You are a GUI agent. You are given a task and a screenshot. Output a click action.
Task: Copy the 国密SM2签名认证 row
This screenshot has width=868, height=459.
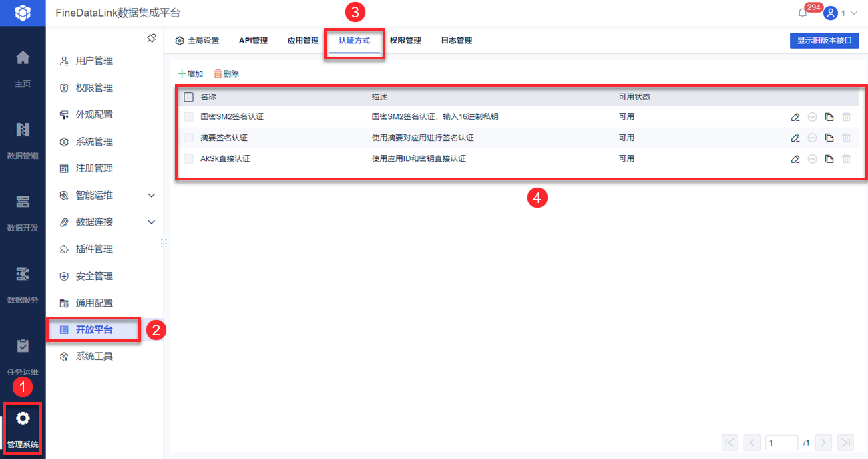click(x=829, y=117)
